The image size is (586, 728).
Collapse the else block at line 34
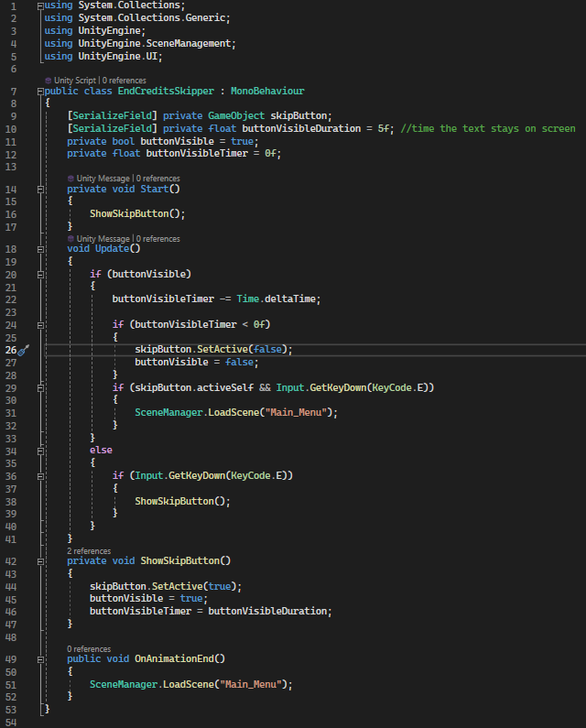[40, 451]
